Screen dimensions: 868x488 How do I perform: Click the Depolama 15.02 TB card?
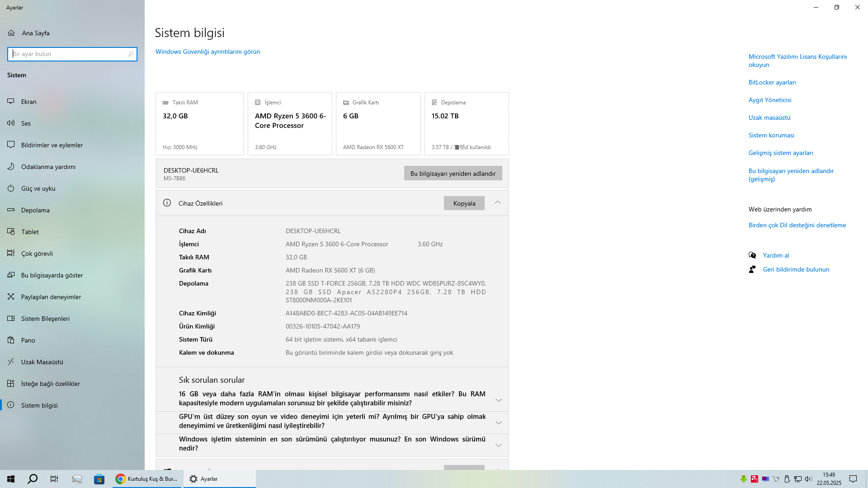467,124
